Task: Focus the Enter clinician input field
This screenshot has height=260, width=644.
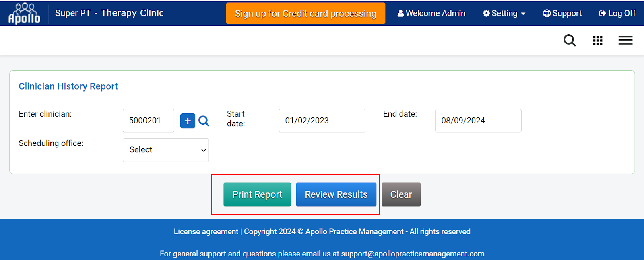Action: pos(148,121)
